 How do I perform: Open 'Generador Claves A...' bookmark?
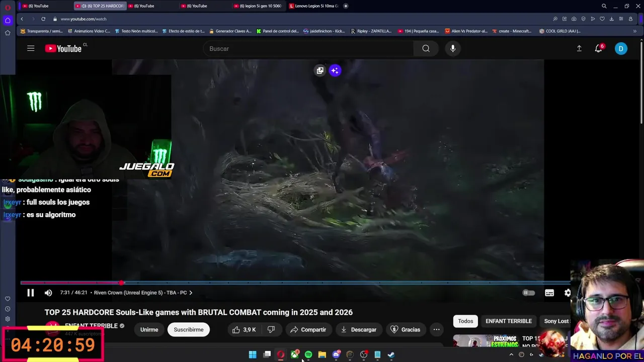pos(230,31)
